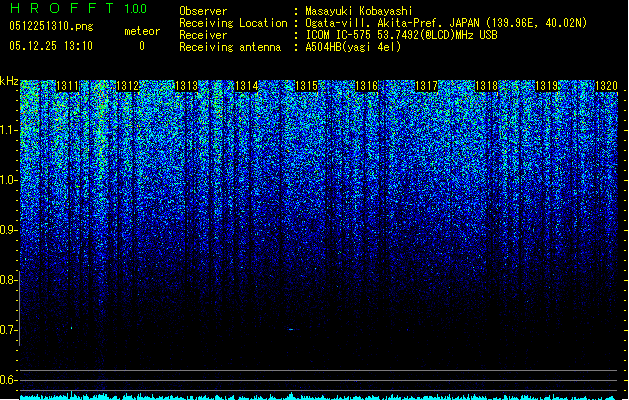Image resolution: width=629 pixels, height=400 pixels.
Task: Click the 1311 time marker
Action: point(68,86)
